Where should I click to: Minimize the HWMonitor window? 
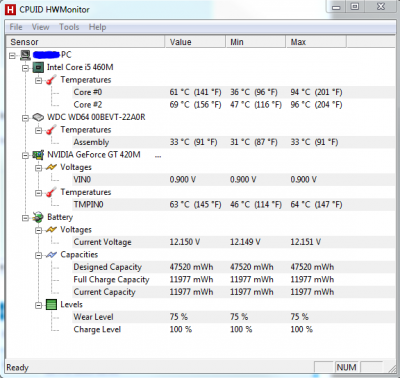337,7
